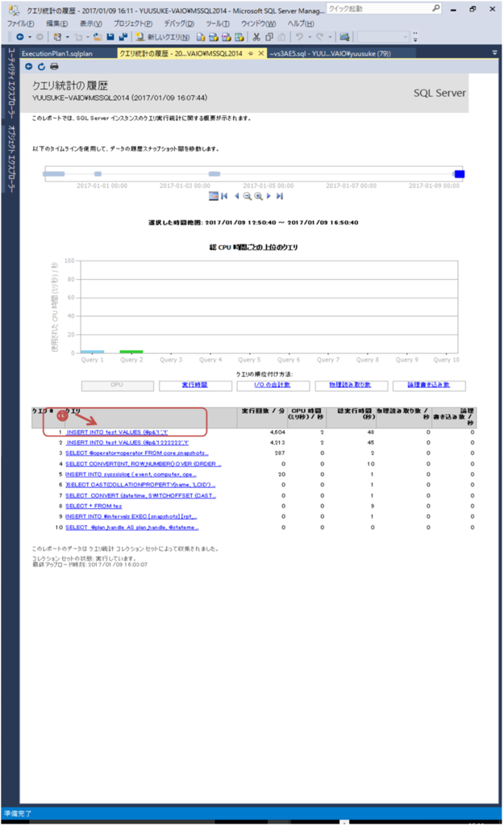Rank queries by 物理読み取り数
The height and width of the screenshot is (826, 504).
coord(350,385)
